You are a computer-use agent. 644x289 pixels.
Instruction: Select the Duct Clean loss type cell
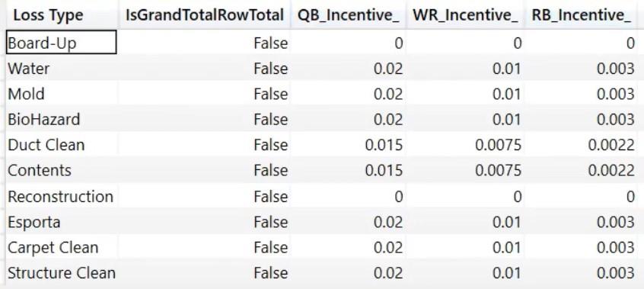[46, 145]
